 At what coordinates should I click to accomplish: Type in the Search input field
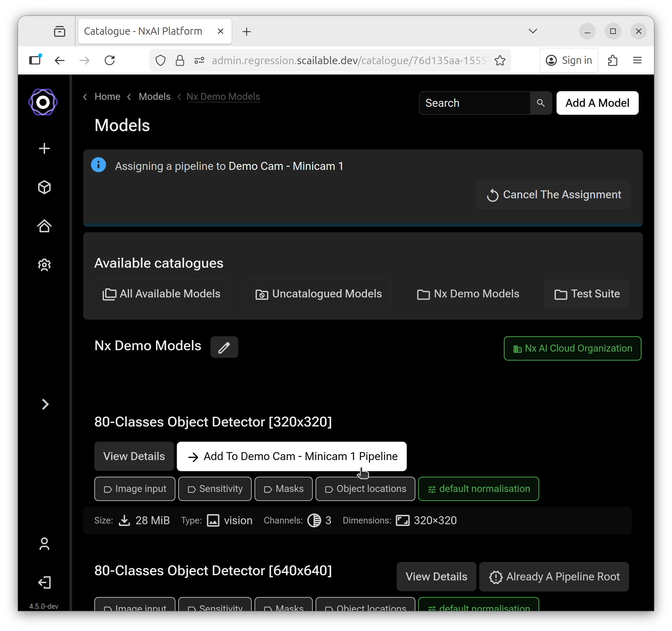tap(475, 103)
